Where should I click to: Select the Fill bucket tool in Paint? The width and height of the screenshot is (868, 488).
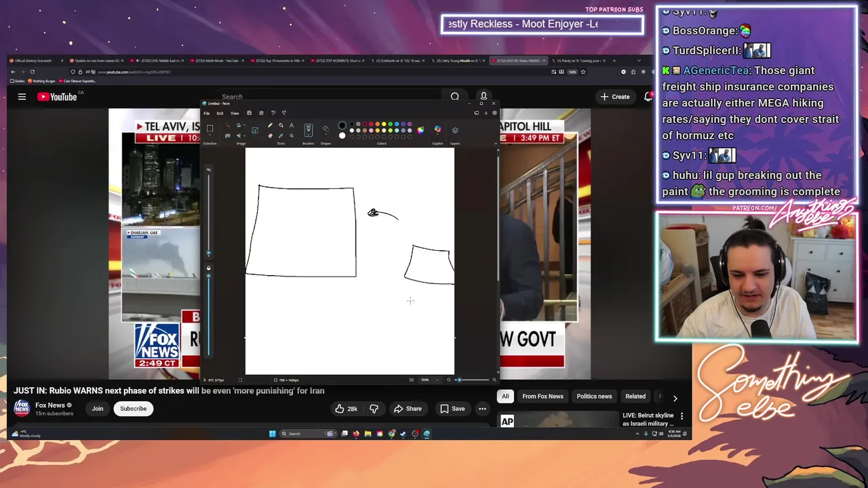pos(281,125)
